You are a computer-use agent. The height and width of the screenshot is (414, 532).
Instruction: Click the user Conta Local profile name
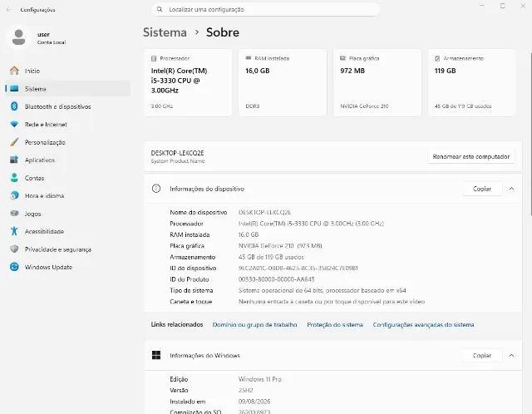[x=52, y=37]
